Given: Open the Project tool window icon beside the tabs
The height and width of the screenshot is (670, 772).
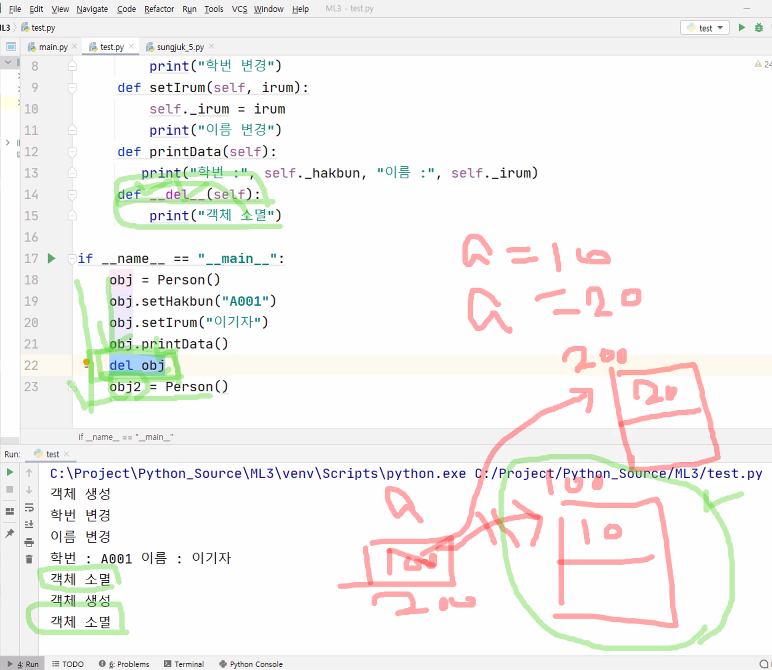Looking at the screenshot, I should point(11,47).
